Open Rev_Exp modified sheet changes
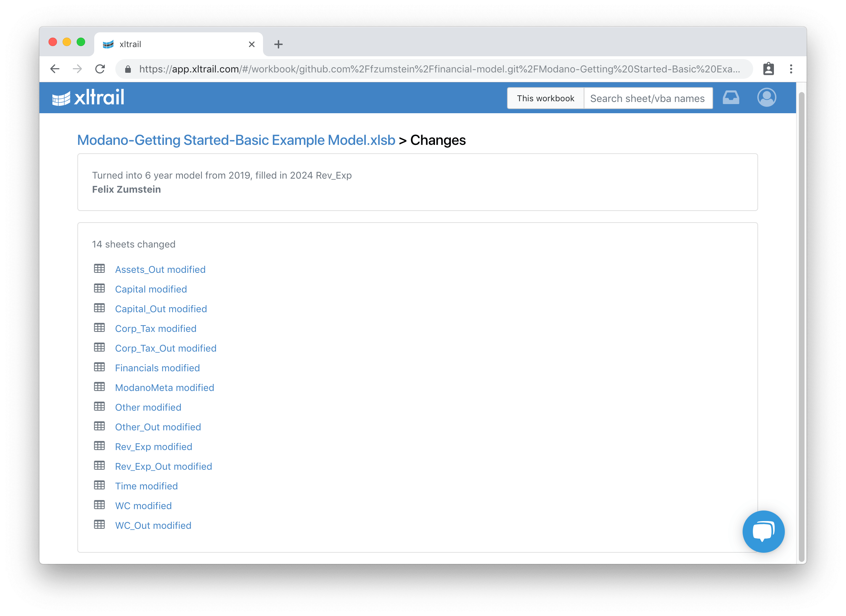The height and width of the screenshot is (616, 846). point(153,447)
